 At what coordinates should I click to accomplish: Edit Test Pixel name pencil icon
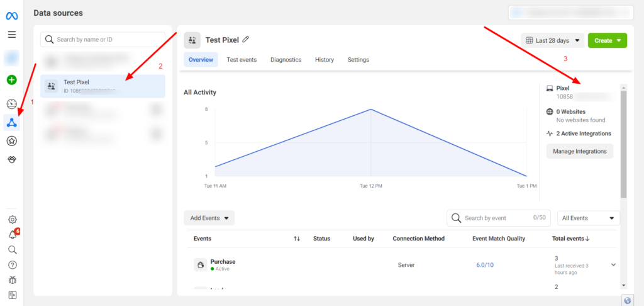[246, 40]
